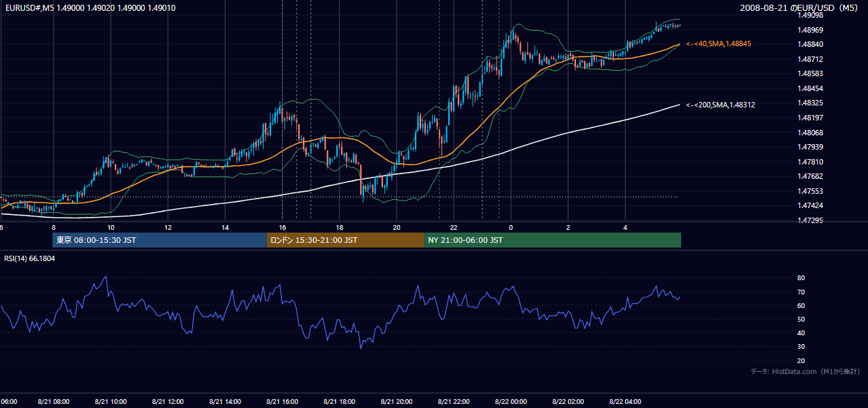
Task: Open the データ: HistData.com source credit
Action: 805,371
